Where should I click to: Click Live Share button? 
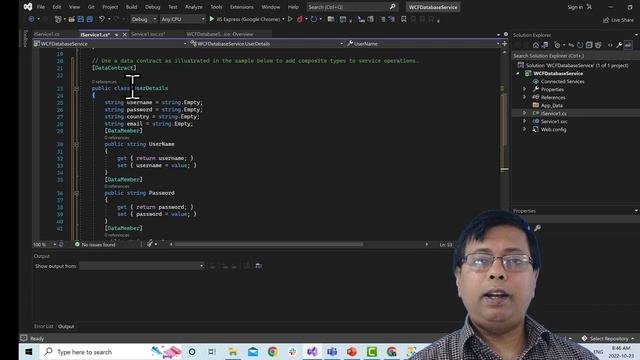[618, 20]
